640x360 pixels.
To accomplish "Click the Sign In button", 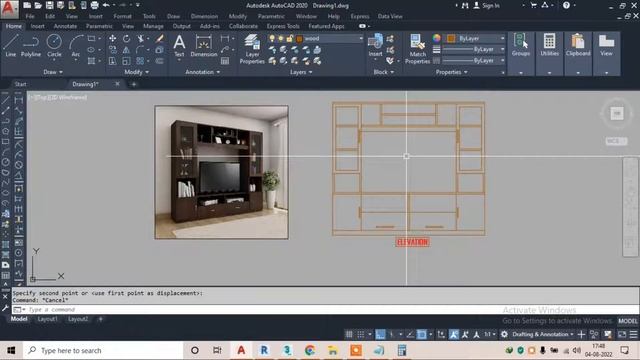I will pos(487,5).
